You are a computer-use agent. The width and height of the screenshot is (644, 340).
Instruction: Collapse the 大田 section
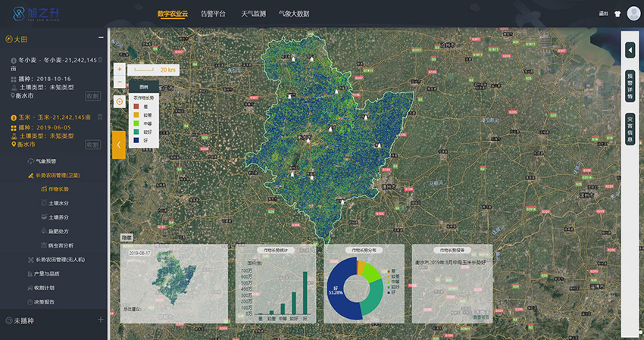click(101, 38)
